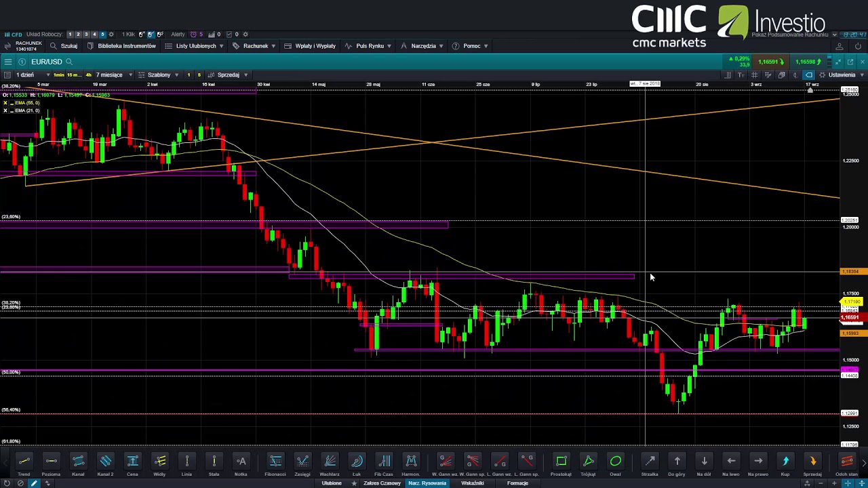The image size is (868, 488).
Task: Set chart interval to 4h
Action: pos(88,75)
